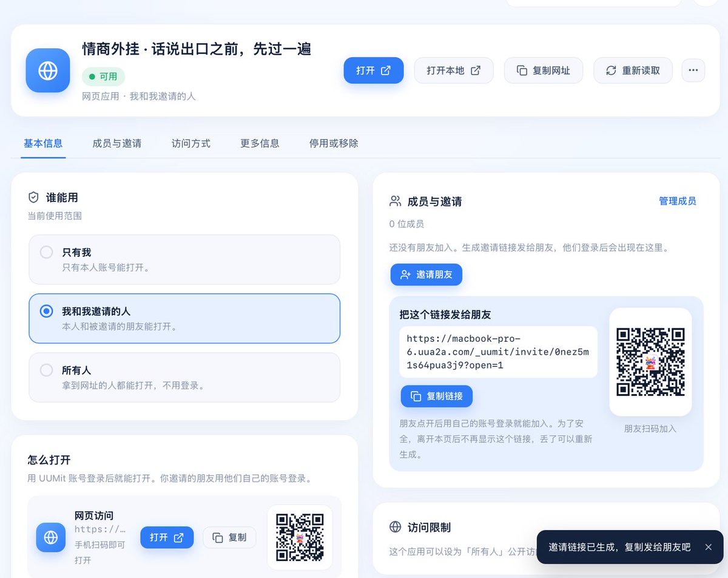Open the three-dot more options menu
The width and height of the screenshot is (728, 578).
(x=693, y=70)
